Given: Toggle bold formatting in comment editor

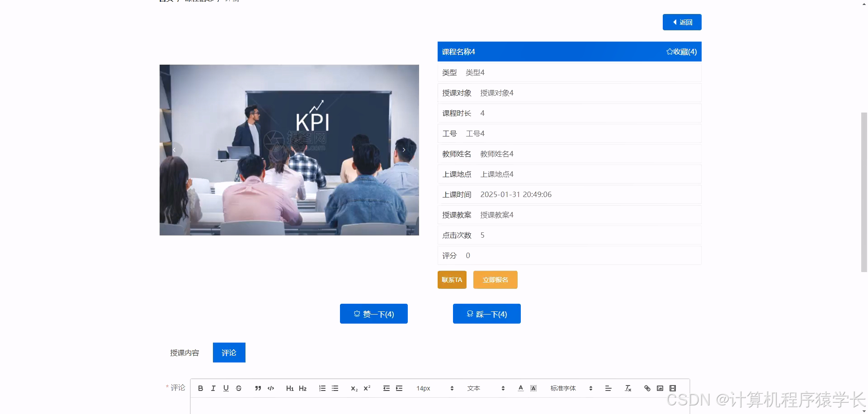Looking at the screenshot, I should [x=200, y=388].
